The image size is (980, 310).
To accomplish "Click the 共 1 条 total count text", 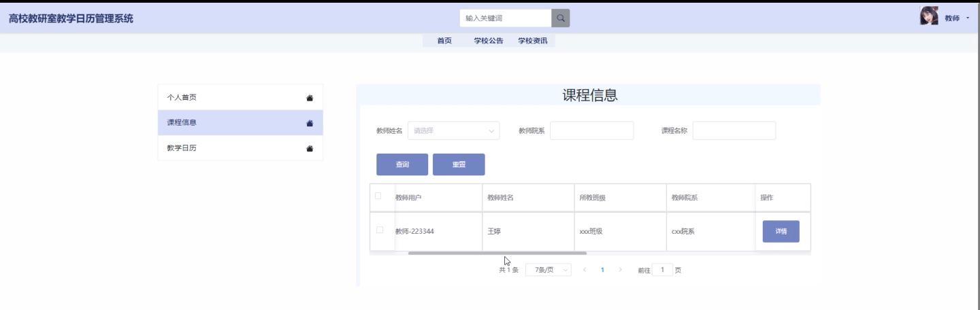I will [x=508, y=271].
